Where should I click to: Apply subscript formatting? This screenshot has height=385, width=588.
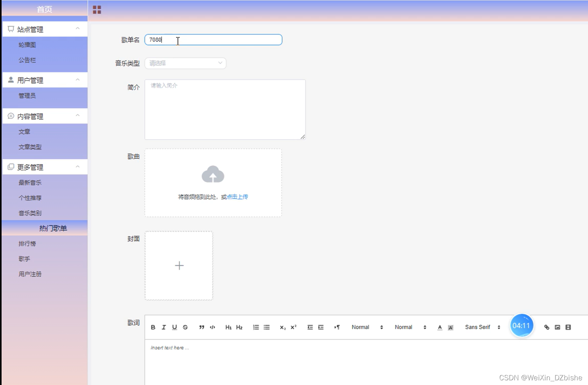[283, 327]
